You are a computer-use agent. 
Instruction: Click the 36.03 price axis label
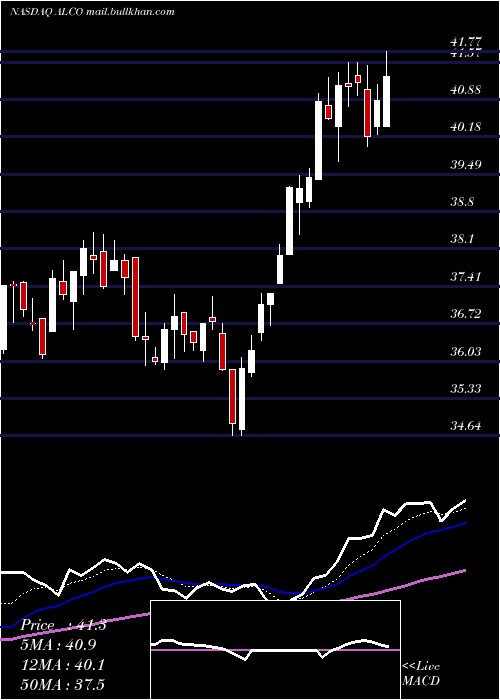point(466,352)
